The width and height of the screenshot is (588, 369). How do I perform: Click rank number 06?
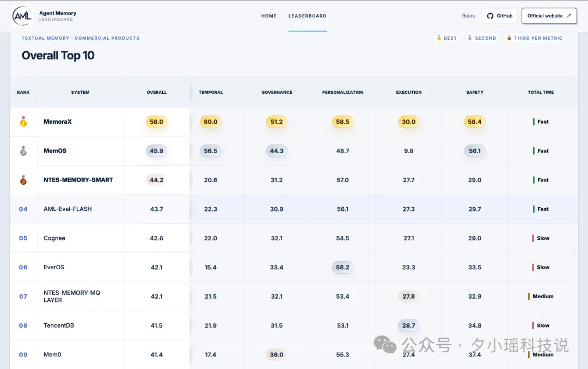click(23, 267)
